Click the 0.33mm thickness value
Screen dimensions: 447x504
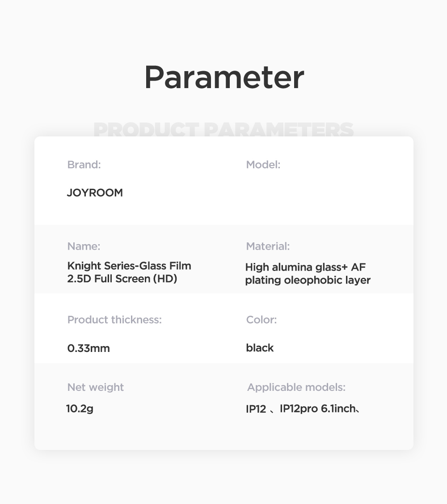tap(89, 348)
